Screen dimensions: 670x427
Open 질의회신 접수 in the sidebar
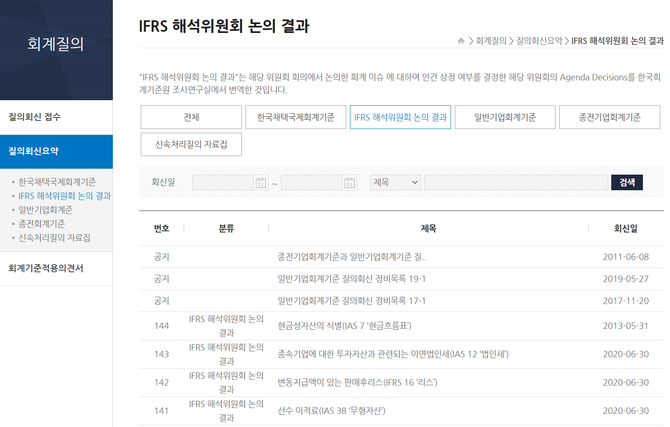coord(35,117)
